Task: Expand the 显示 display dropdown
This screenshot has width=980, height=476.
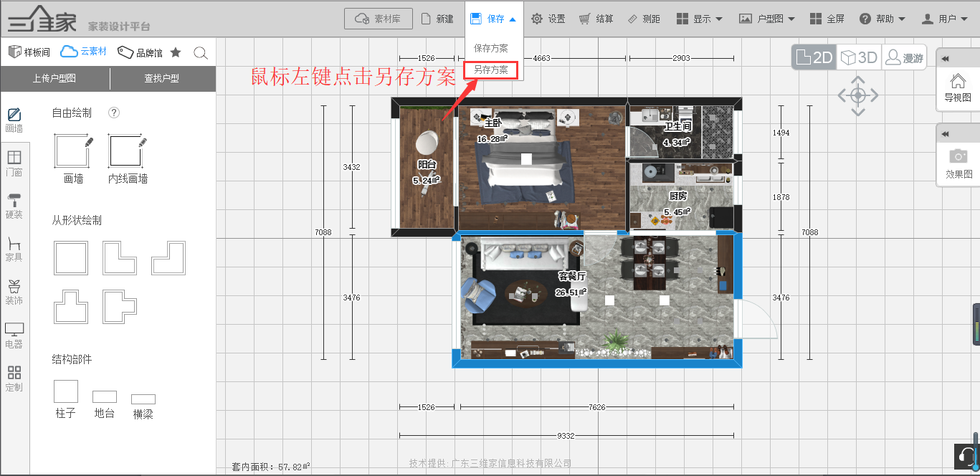Action: pos(700,19)
